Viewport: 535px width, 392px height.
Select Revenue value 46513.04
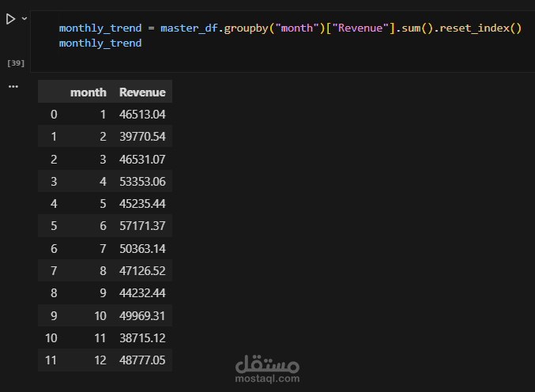[142, 114]
